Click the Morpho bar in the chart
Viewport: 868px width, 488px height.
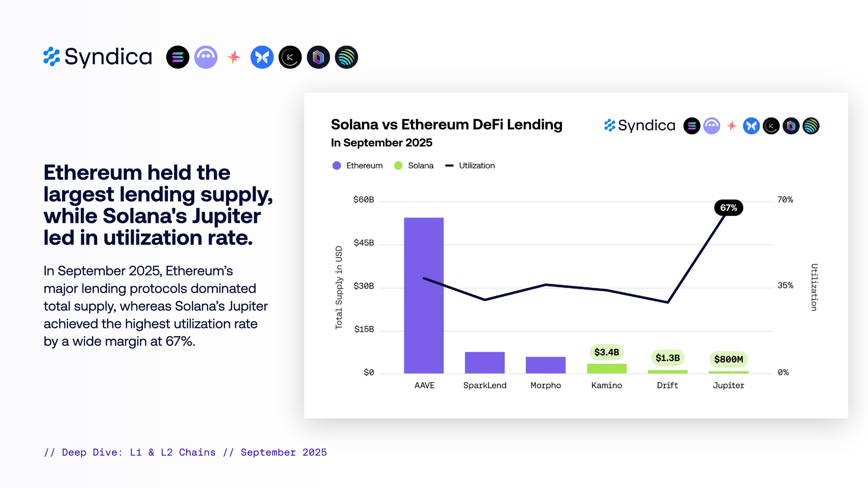[x=546, y=365]
